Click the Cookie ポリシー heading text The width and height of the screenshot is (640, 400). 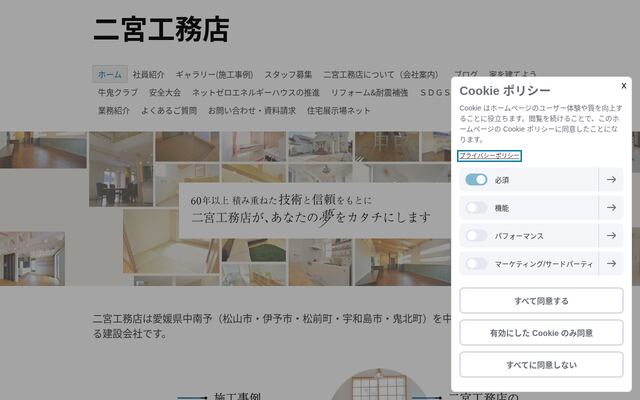click(x=505, y=91)
